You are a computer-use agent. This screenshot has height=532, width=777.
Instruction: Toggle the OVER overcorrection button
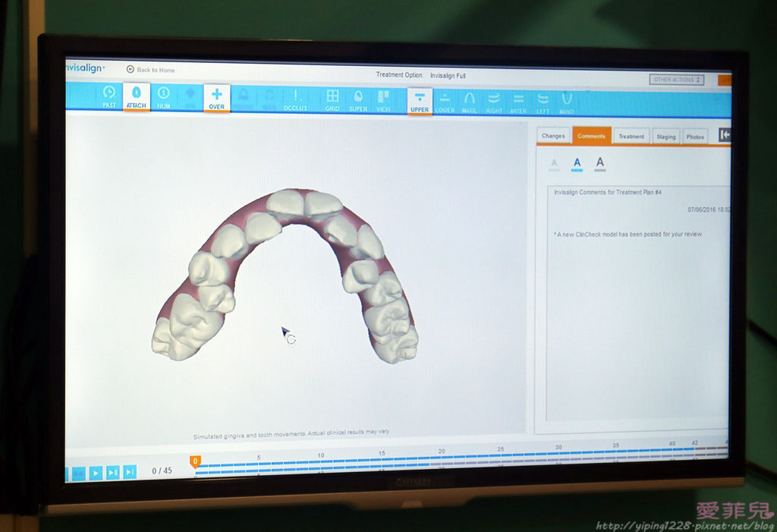click(216, 98)
